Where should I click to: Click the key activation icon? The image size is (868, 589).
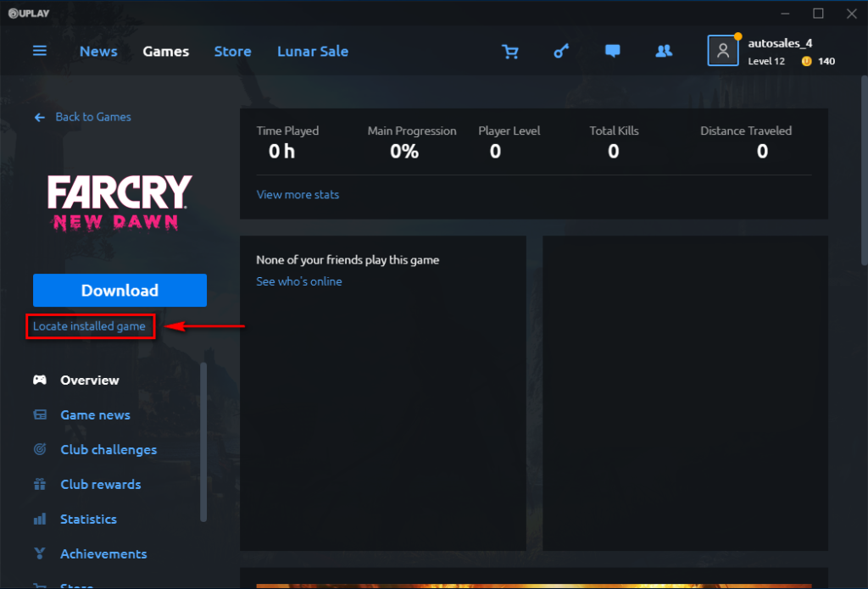(561, 52)
